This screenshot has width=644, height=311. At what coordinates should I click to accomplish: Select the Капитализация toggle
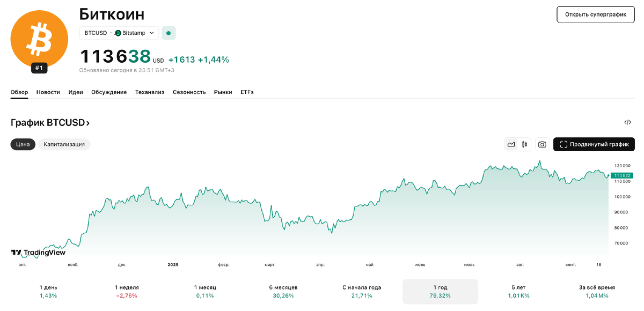(x=64, y=144)
